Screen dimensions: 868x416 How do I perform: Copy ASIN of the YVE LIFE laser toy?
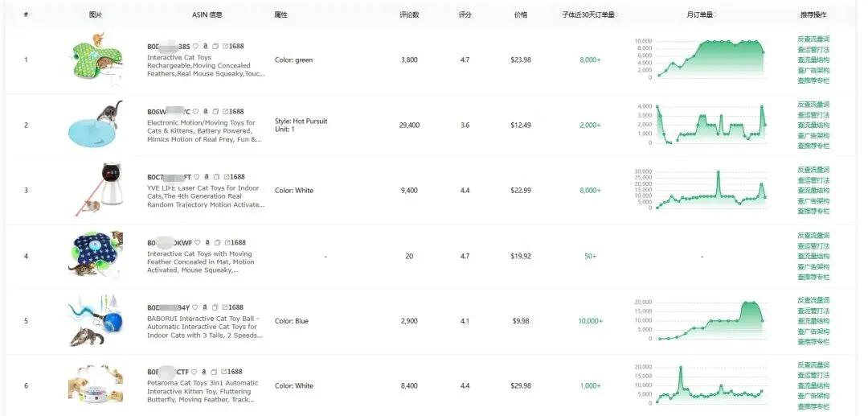[215, 177]
